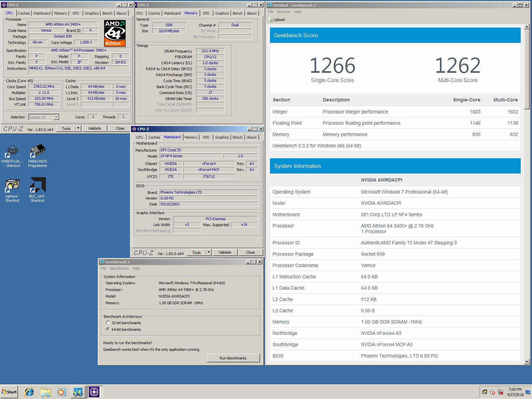
Task: Open the Tools dropdown arrow in the CPU window
Action: 78,128
